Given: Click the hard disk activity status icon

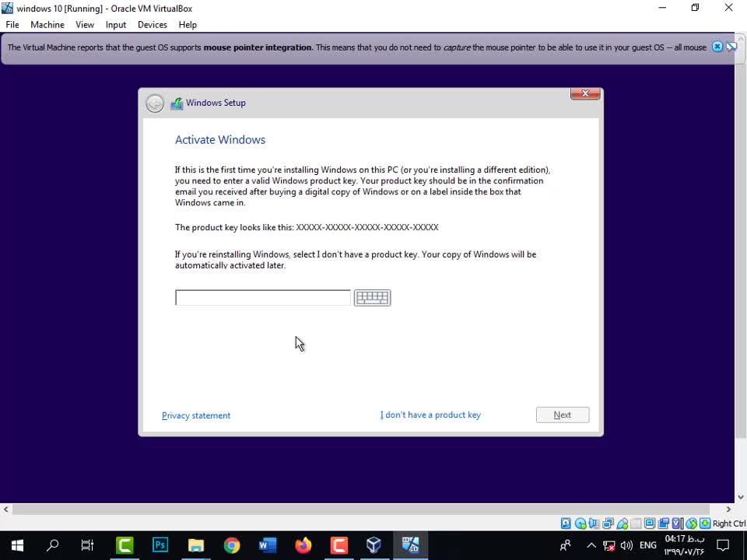Looking at the screenshot, I should [x=566, y=523].
